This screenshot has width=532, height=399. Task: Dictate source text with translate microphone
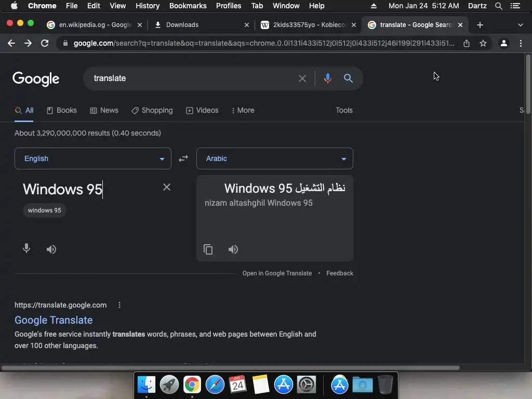26,249
